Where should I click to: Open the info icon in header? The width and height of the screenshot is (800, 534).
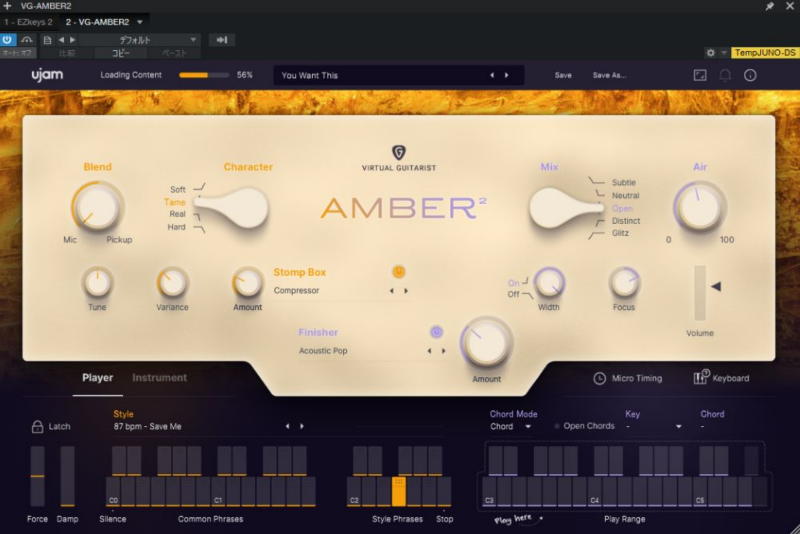[x=750, y=75]
